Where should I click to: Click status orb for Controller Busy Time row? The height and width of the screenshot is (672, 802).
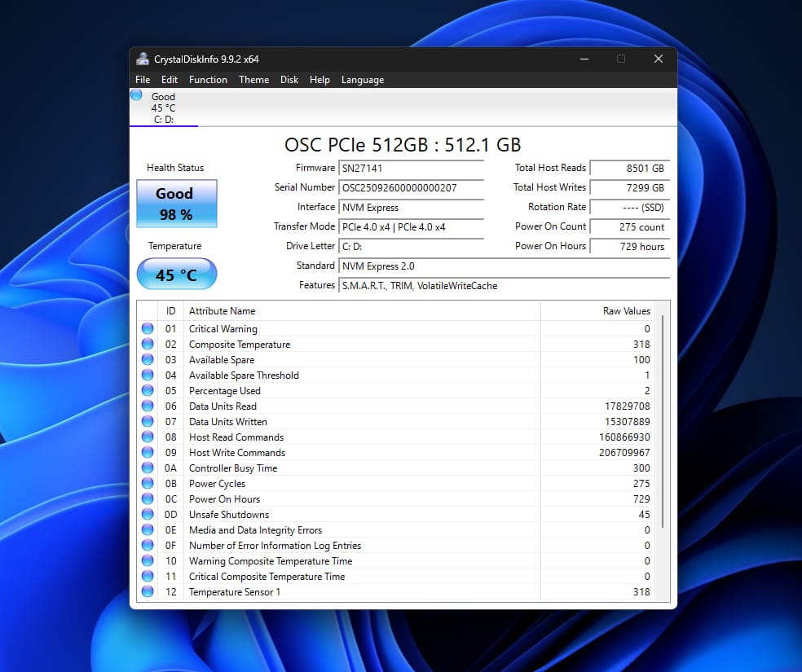pos(148,468)
